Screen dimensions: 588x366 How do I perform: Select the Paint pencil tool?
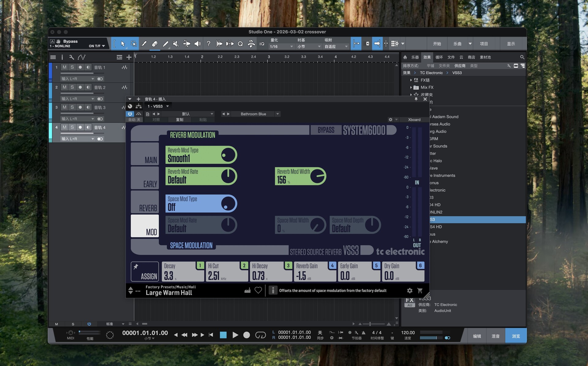pyautogui.click(x=165, y=44)
